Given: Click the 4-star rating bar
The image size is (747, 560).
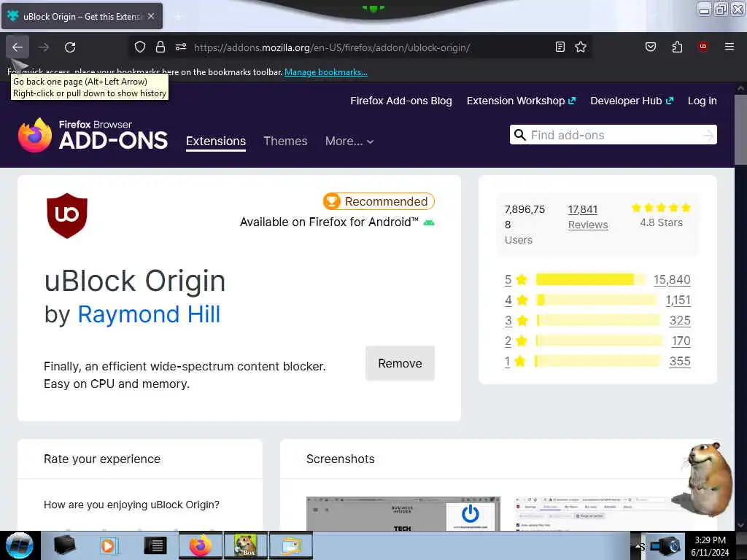Looking at the screenshot, I should click(x=596, y=300).
